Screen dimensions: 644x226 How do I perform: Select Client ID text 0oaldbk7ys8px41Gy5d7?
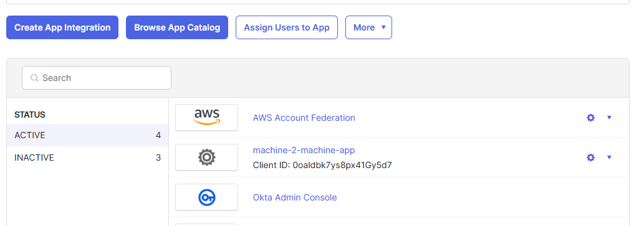[342, 165]
